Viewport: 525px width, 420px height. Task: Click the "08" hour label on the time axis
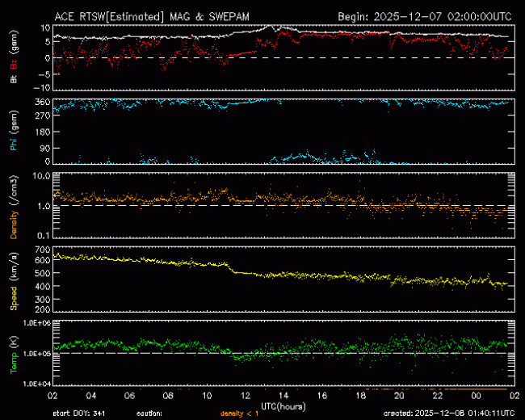[168, 396]
